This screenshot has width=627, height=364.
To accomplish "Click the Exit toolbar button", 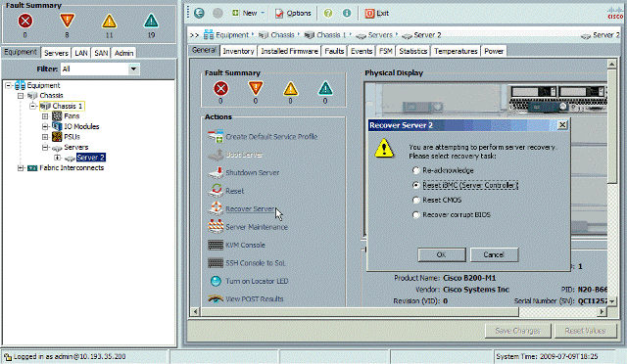I will pyautogui.click(x=376, y=13).
